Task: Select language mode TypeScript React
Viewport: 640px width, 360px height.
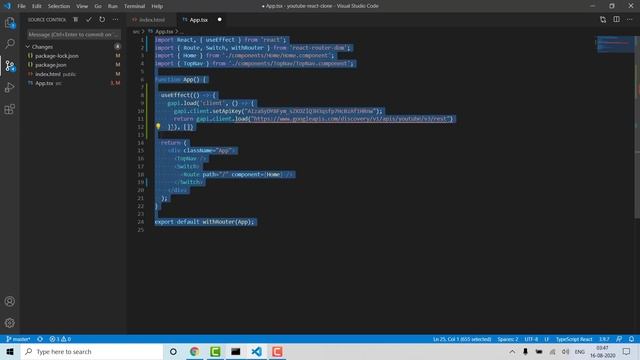Action: pos(574,339)
